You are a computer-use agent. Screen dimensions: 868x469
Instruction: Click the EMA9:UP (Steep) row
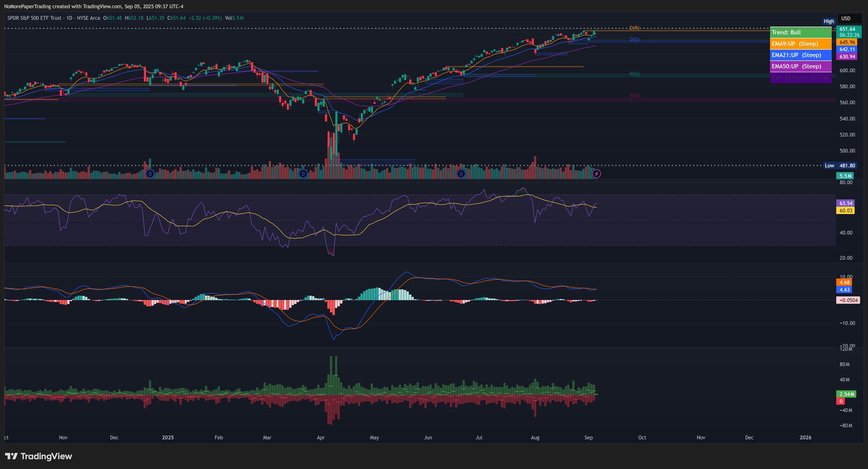coord(801,44)
